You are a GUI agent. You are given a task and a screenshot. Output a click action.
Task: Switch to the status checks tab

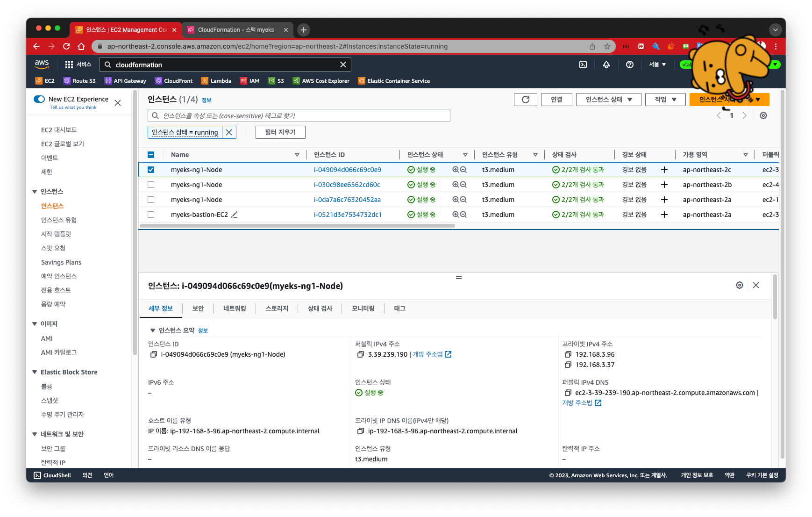[x=320, y=309]
